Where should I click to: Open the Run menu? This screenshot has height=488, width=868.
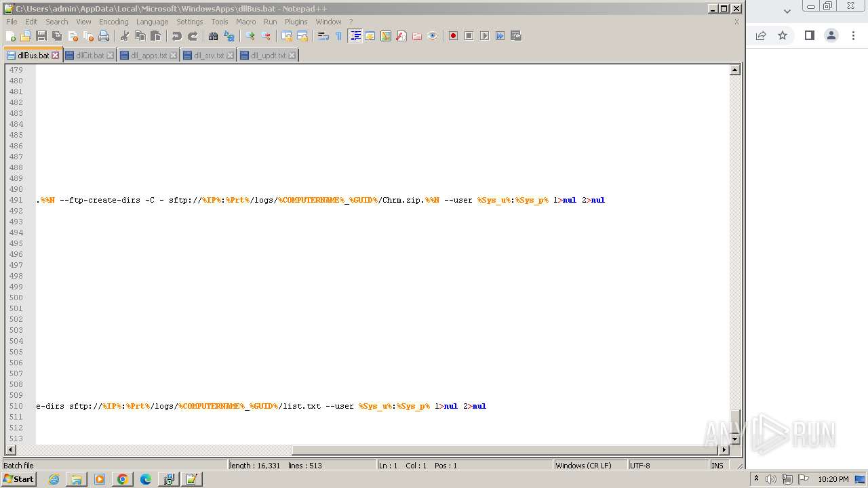pos(271,22)
